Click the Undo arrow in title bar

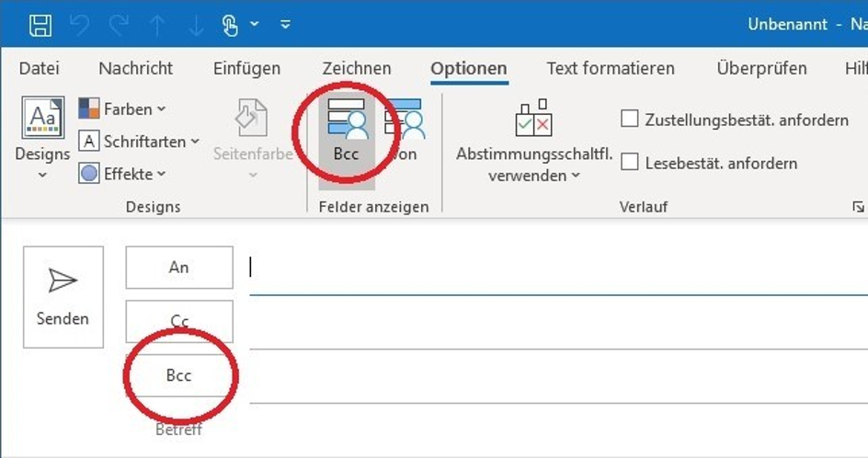tap(79, 26)
